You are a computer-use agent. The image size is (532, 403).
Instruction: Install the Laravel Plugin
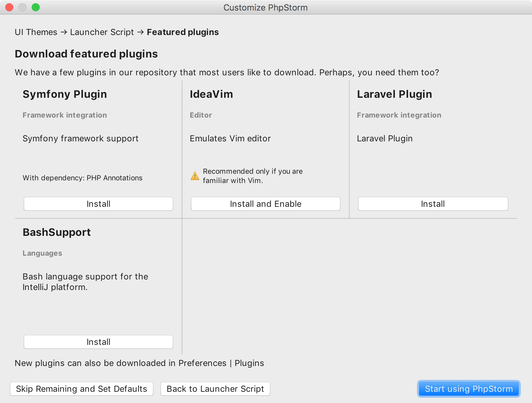tap(433, 204)
